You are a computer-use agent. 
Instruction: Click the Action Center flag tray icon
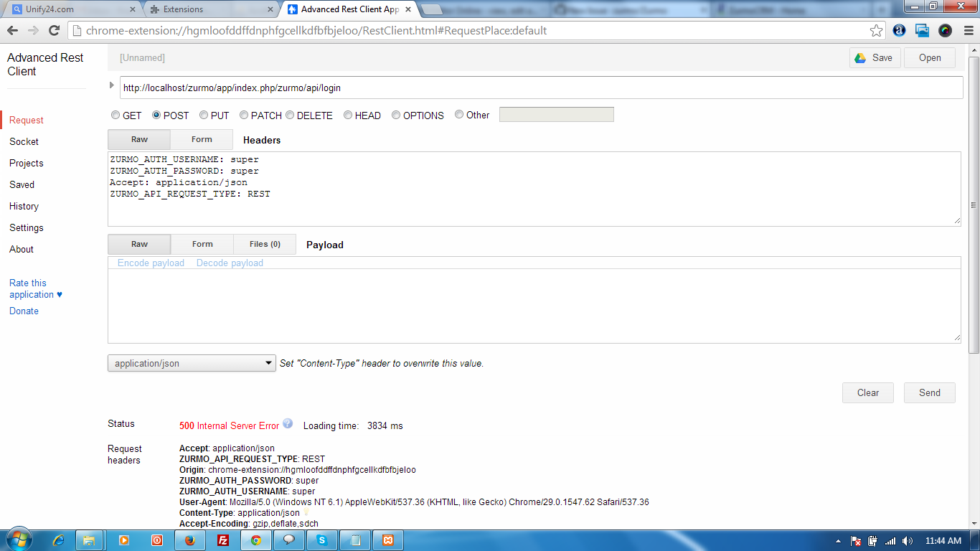856,541
